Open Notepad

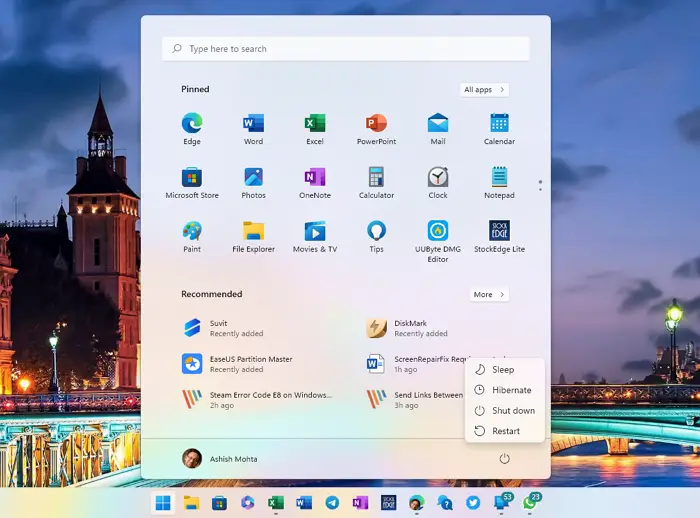[499, 183]
